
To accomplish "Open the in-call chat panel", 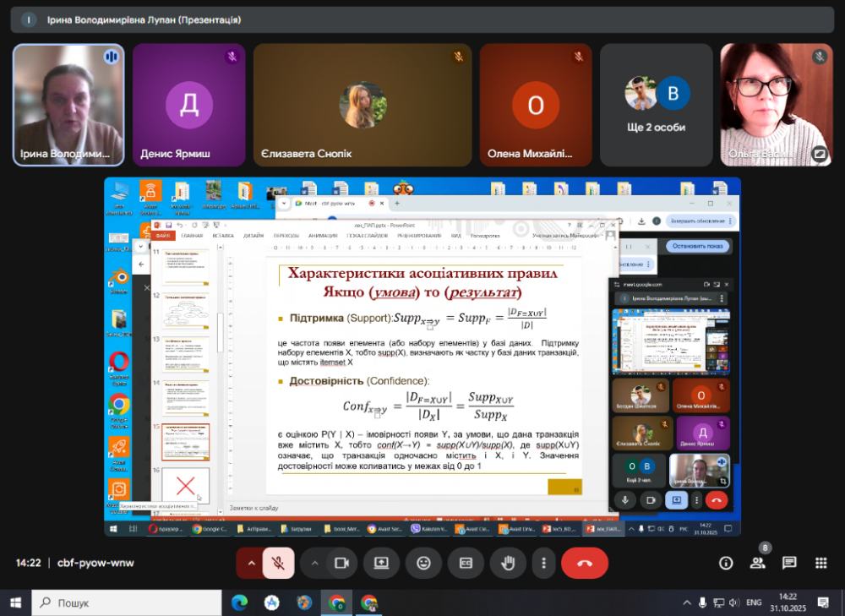I will tap(789, 563).
